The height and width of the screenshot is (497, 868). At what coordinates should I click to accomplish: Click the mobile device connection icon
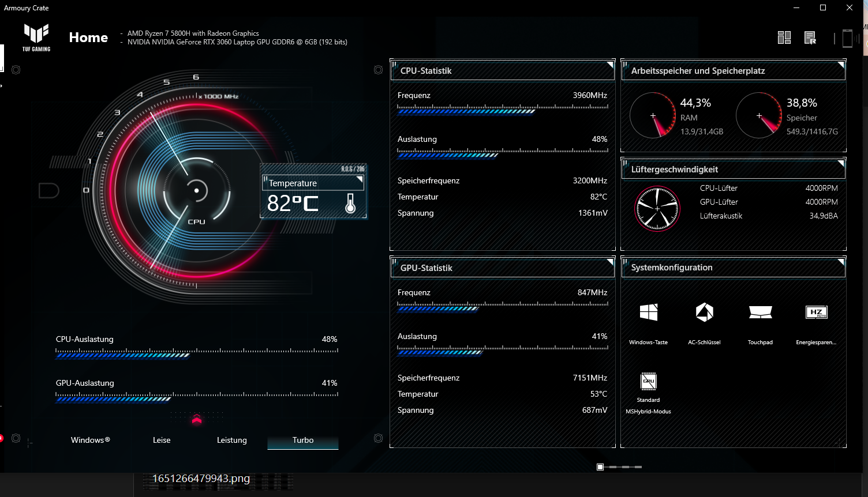tap(847, 38)
